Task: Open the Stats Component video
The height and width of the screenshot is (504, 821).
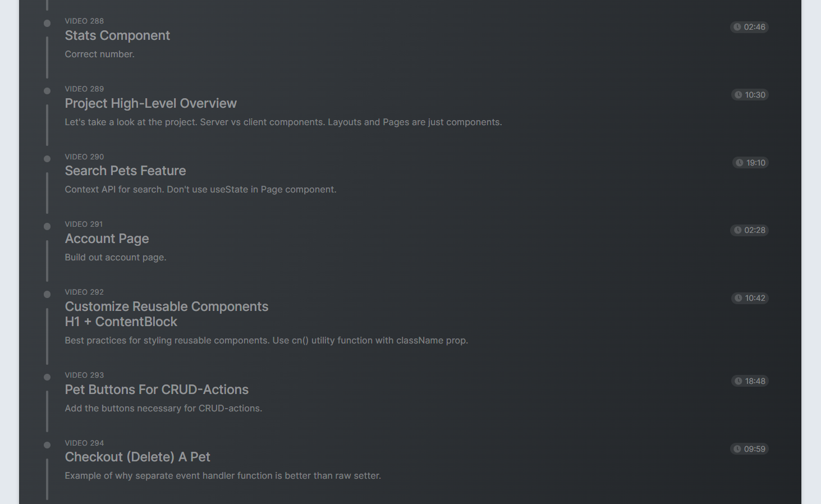Action: [117, 35]
